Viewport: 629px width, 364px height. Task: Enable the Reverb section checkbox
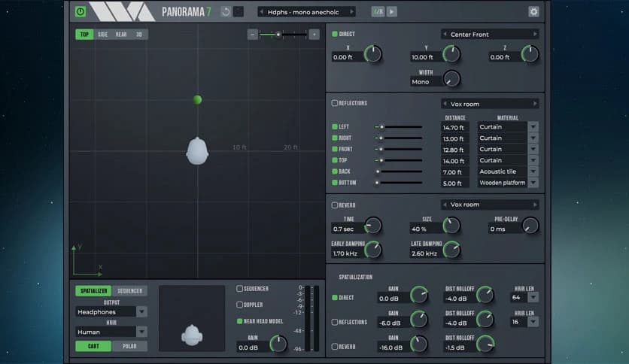(335, 205)
